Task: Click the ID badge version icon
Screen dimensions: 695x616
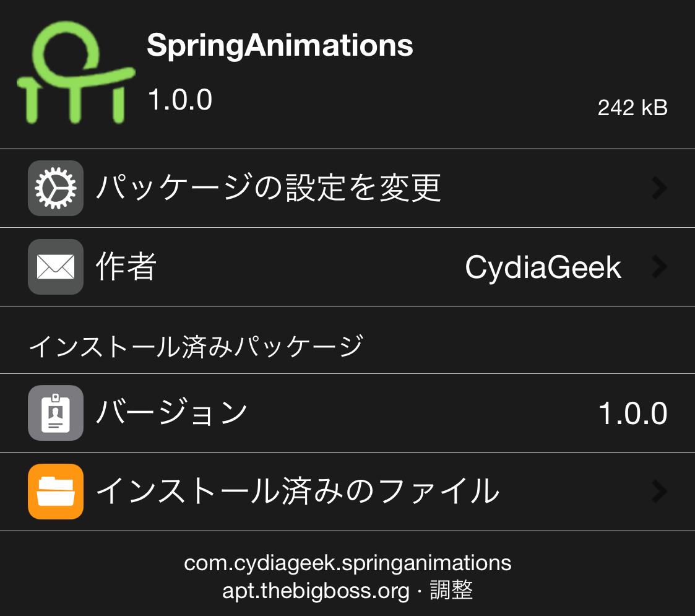Action: point(56,413)
